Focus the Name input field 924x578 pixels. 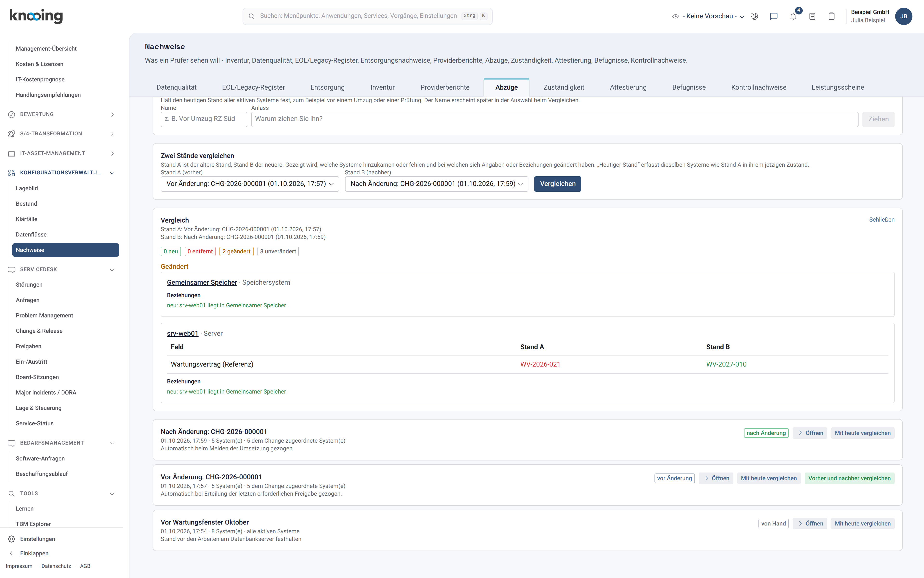(x=204, y=119)
